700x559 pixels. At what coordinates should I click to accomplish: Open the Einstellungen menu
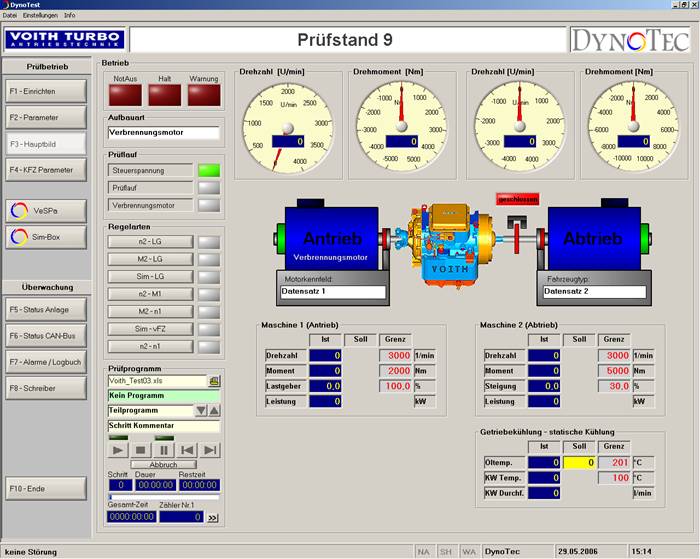point(41,15)
